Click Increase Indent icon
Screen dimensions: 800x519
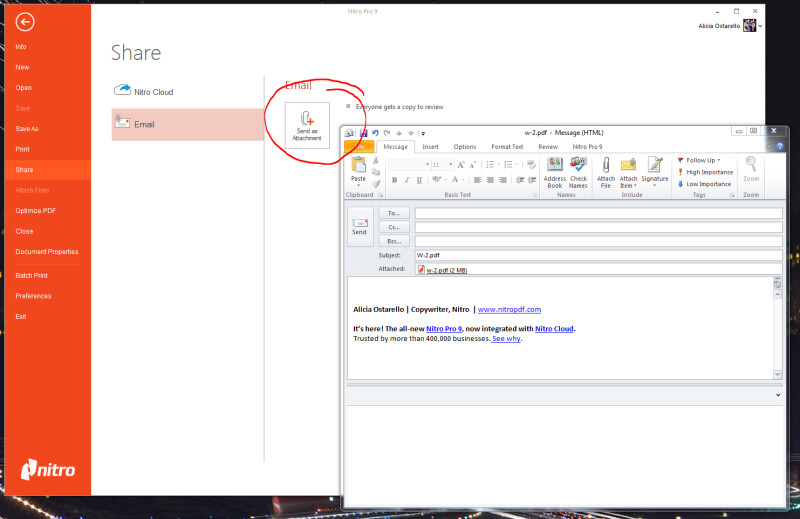[x=532, y=180]
